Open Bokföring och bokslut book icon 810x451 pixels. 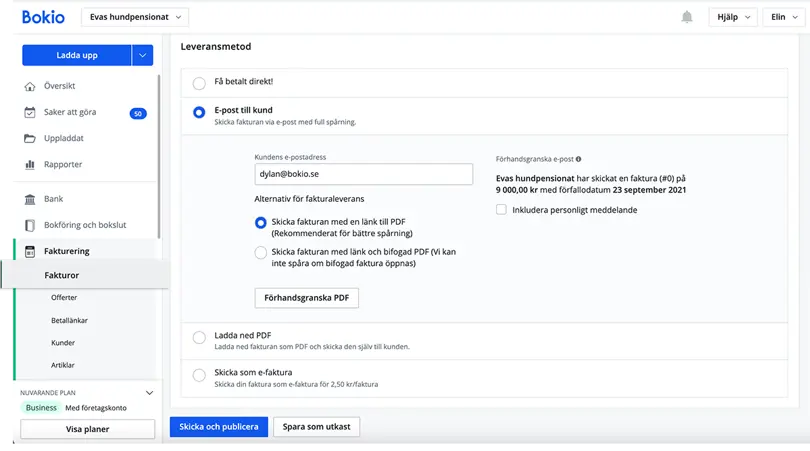click(x=30, y=225)
